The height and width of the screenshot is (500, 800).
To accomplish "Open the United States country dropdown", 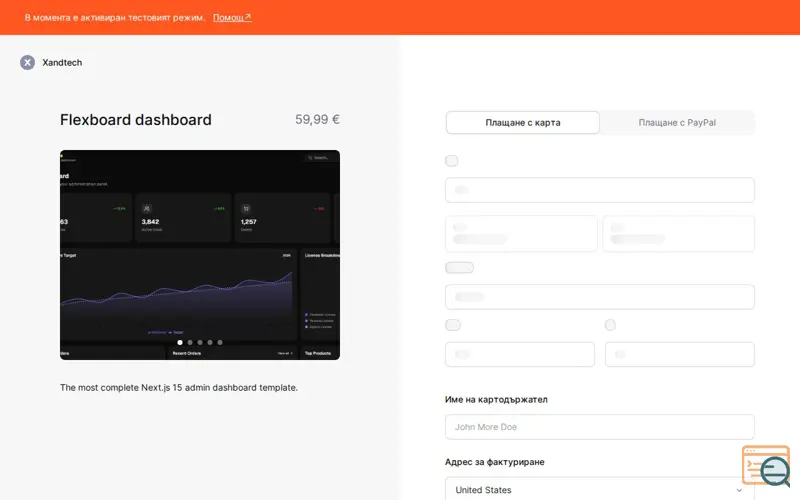I will pyautogui.click(x=599, y=489).
